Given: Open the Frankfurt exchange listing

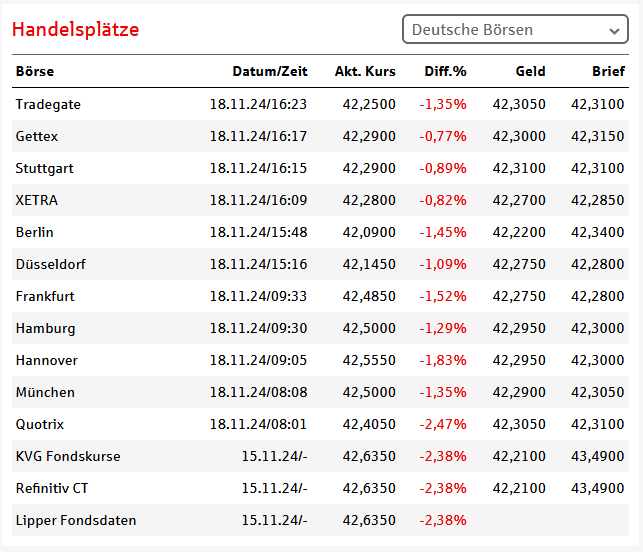Looking at the screenshot, I should coord(45,296).
